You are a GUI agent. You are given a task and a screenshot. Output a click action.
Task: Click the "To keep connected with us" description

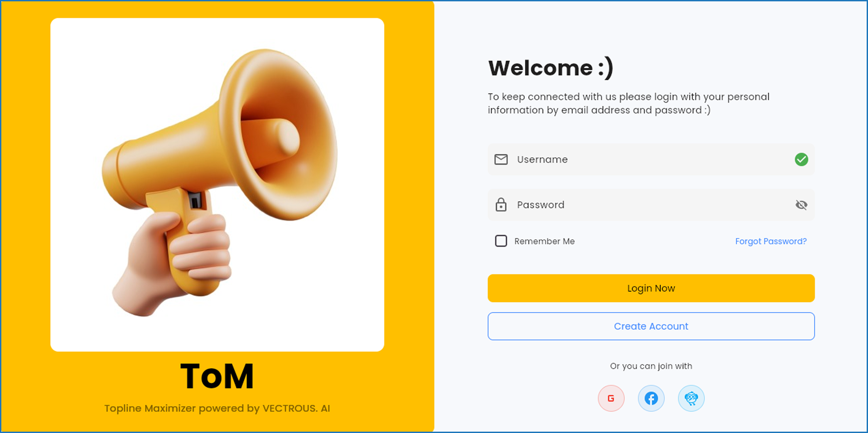point(628,103)
